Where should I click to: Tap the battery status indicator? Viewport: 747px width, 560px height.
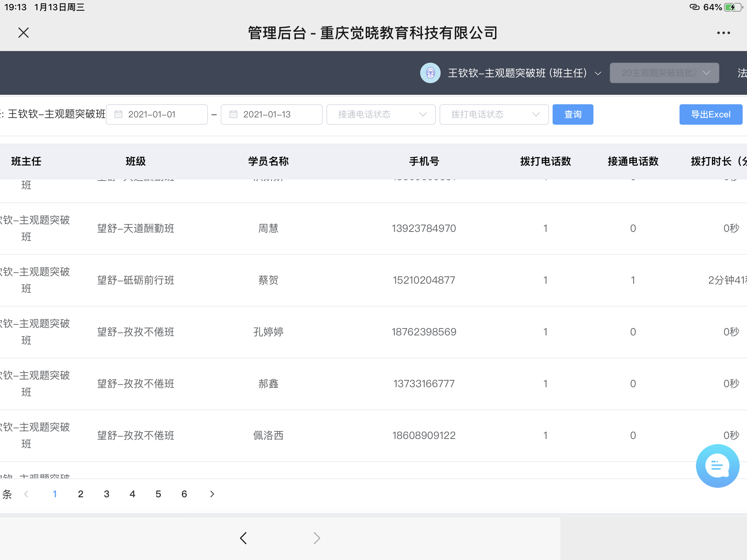coord(733,7)
